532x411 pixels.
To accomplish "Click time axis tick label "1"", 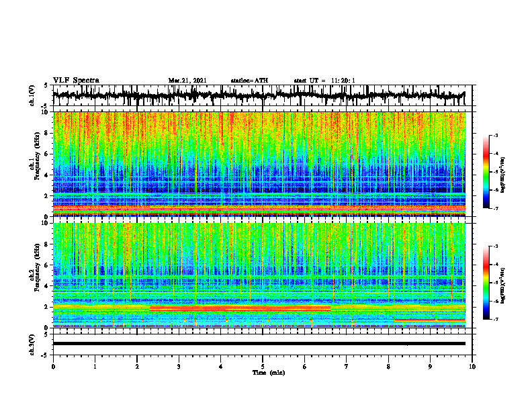I will click(x=95, y=367).
